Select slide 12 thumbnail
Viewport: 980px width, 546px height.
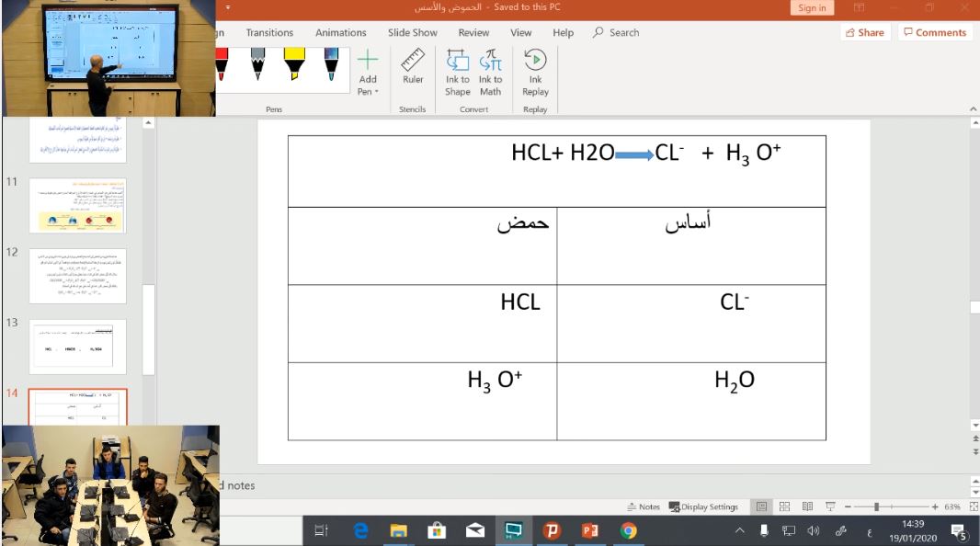coord(78,275)
